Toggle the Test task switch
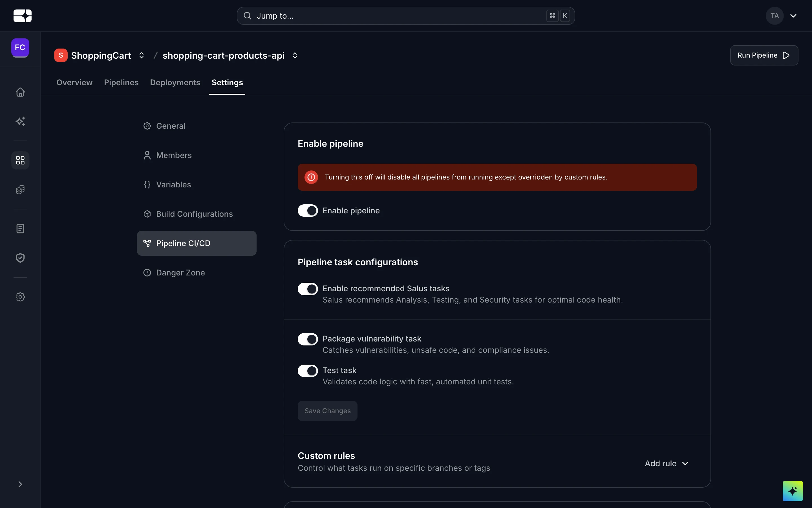The image size is (812, 508). tap(308, 371)
